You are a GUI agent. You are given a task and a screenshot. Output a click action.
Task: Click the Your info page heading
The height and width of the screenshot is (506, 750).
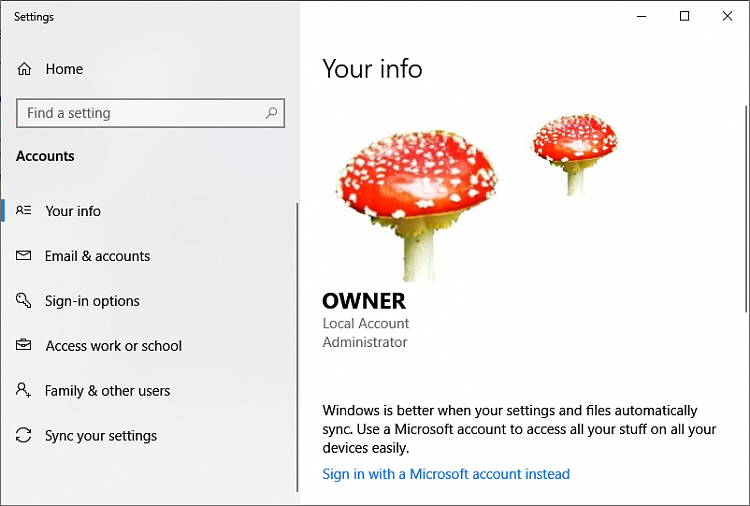[x=372, y=69]
